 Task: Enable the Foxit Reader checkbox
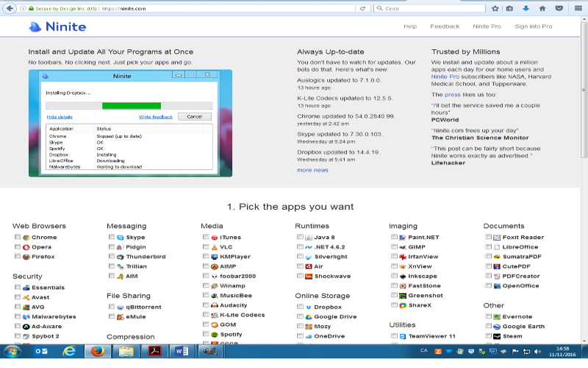488,238
